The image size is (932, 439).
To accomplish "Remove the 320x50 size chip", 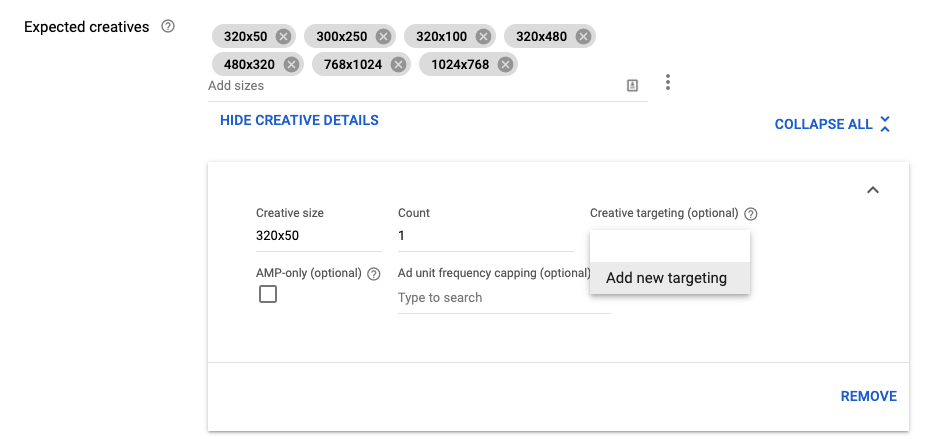I will (x=283, y=37).
